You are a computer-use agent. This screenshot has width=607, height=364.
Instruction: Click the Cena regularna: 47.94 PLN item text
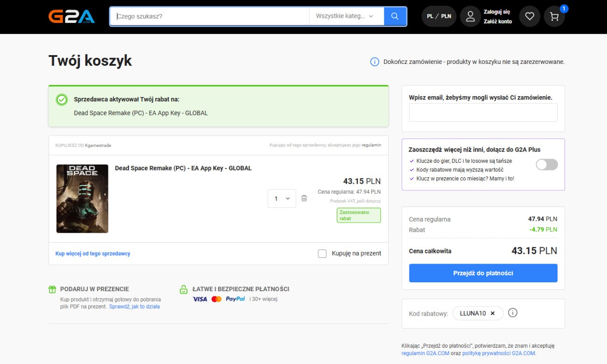click(349, 192)
